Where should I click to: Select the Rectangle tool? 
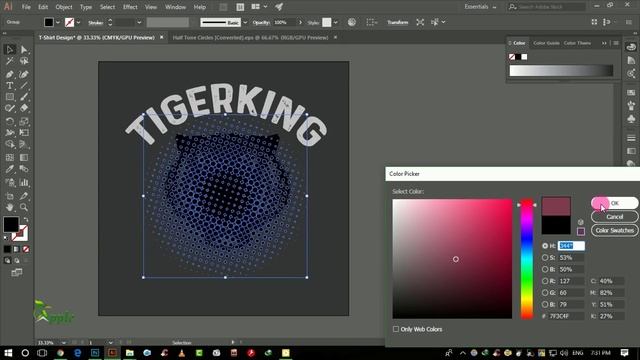pyautogui.click(x=10, y=97)
